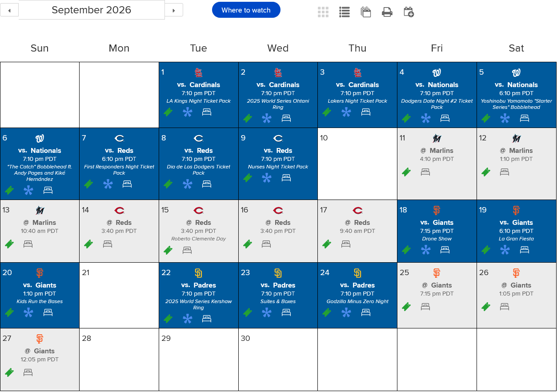Click promotions asterisk on September 6 game
This screenshot has height=392, width=557.
pyautogui.click(x=28, y=191)
